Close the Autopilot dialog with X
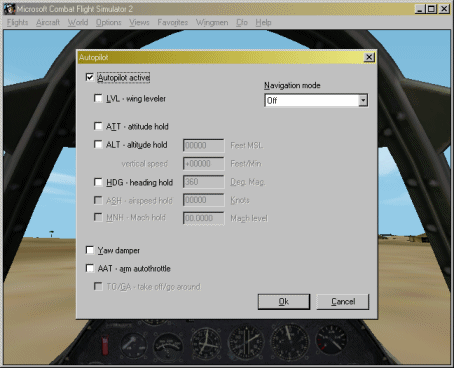Screen dimensions: 454x368 click(x=369, y=57)
